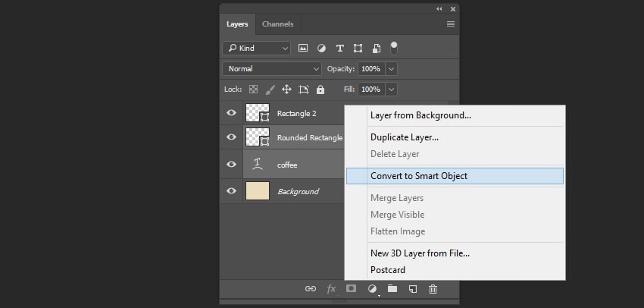Prevent auto-nesting into artboards icon
This screenshot has width=644, height=308.
tap(304, 90)
